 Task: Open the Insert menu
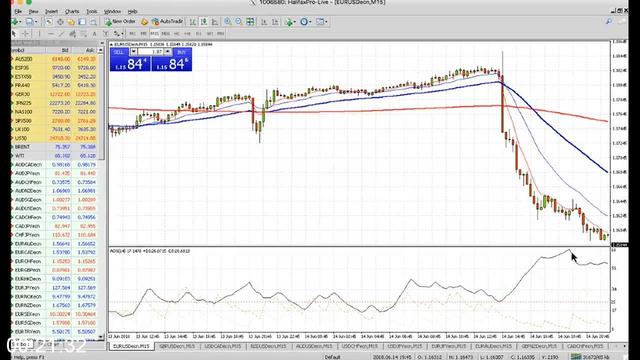point(51,11)
